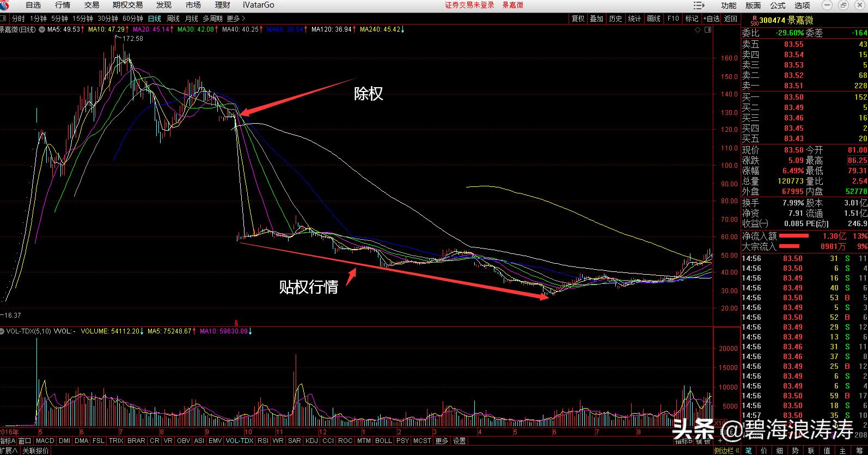Viewport: 868px width, 455px height.
Task: Click the MA5: 49.53 moving average label
Action: (x=63, y=29)
